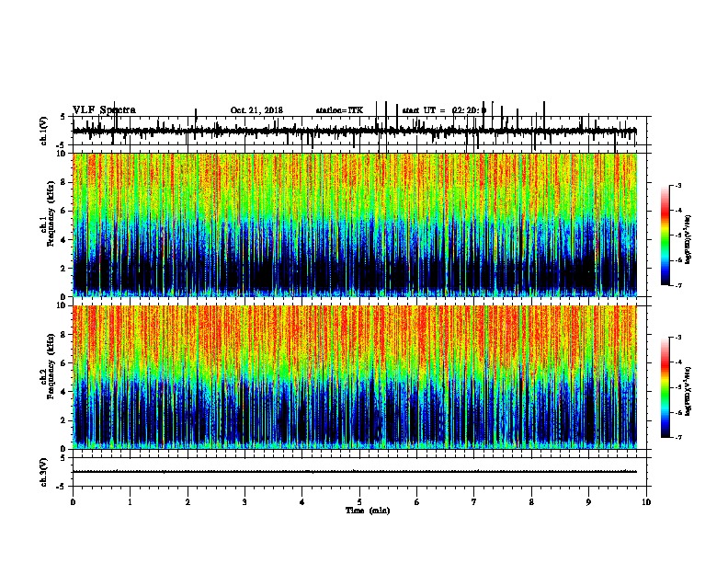Click the ch.2 spectrogram color scale bar

click(x=665, y=387)
